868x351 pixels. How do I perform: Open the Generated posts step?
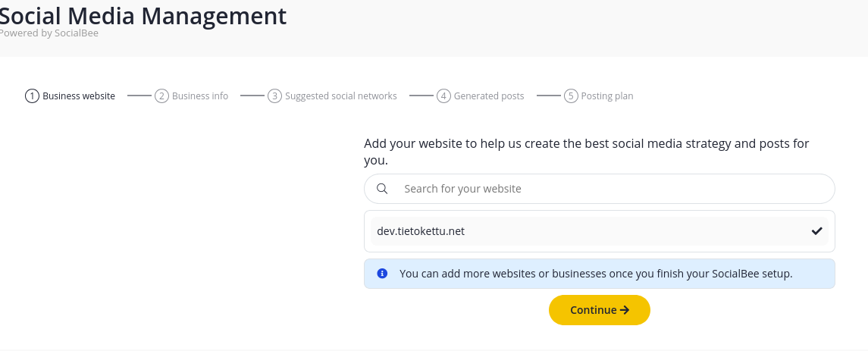(481, 96)
